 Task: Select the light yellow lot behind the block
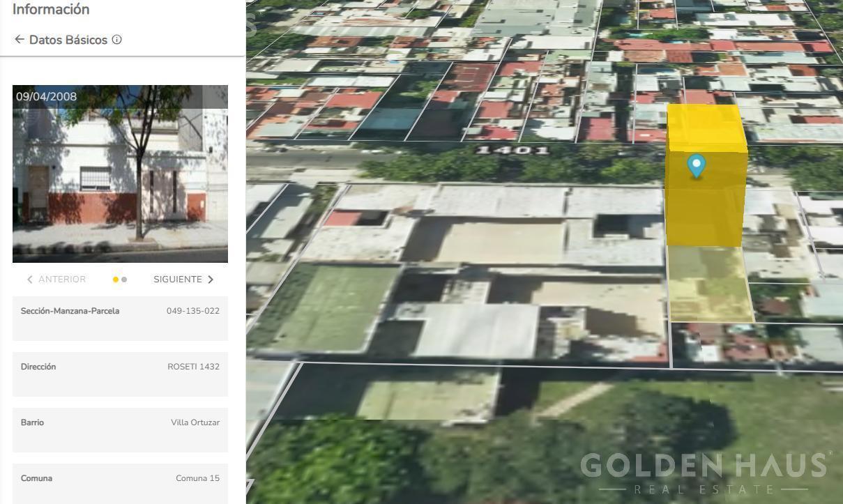[711, 284]
